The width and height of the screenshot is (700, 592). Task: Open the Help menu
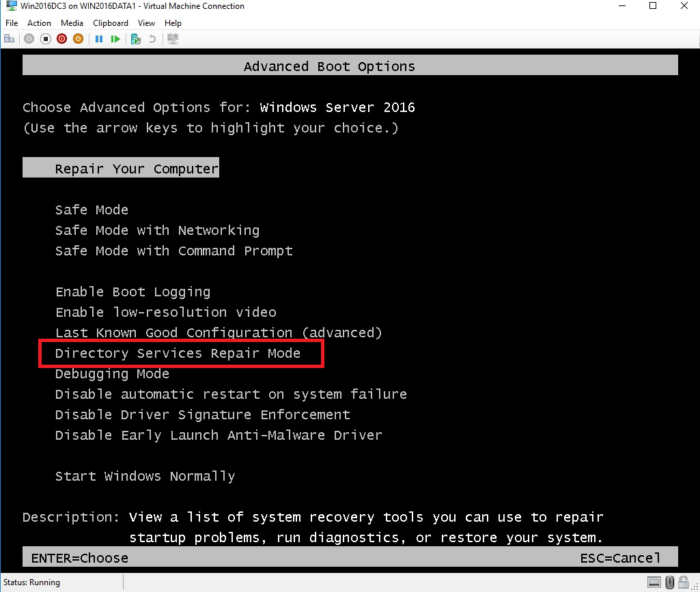(173, 23)
